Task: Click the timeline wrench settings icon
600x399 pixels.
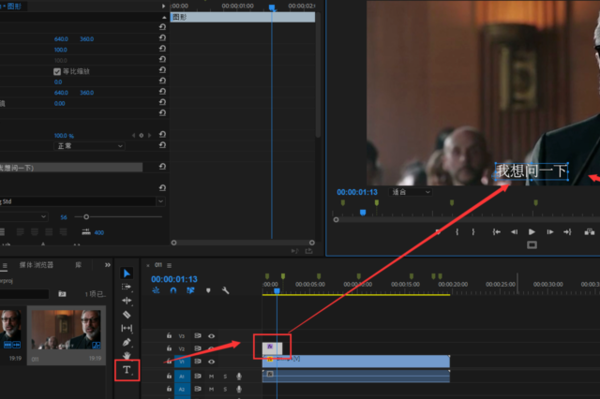Action: click(225, 290)
